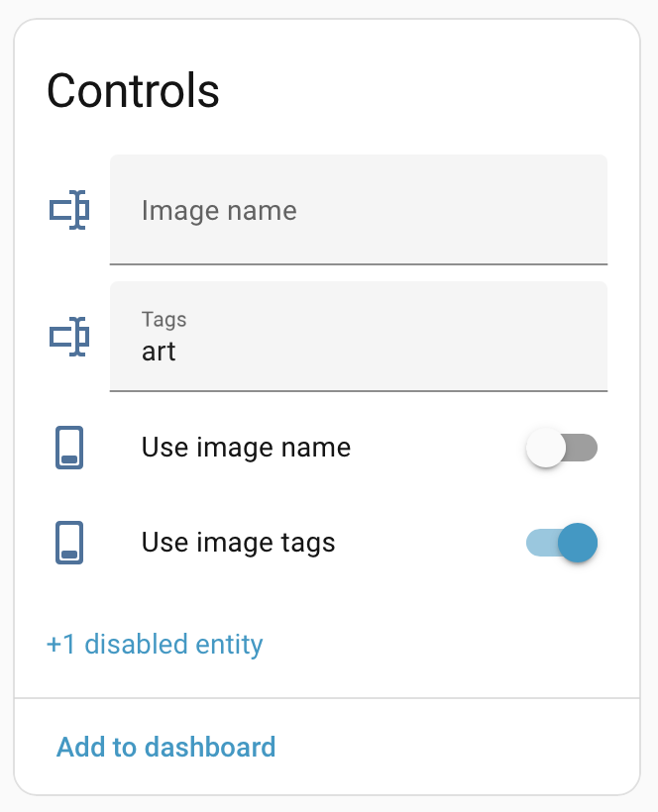This screenshot has width=658, height=812.
Task: Click the 'art' value in Tags field
Action: [x=159, y=352]
